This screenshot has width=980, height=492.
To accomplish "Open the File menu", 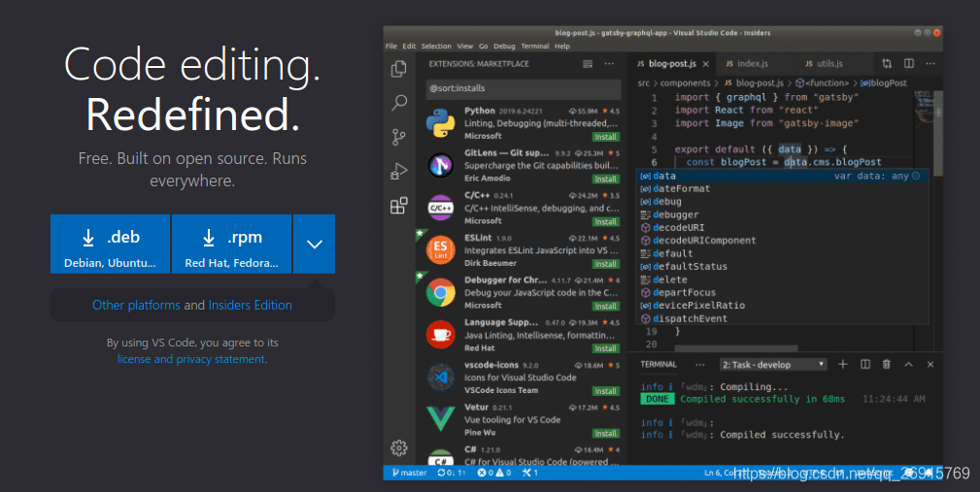I will coord(391,47).
